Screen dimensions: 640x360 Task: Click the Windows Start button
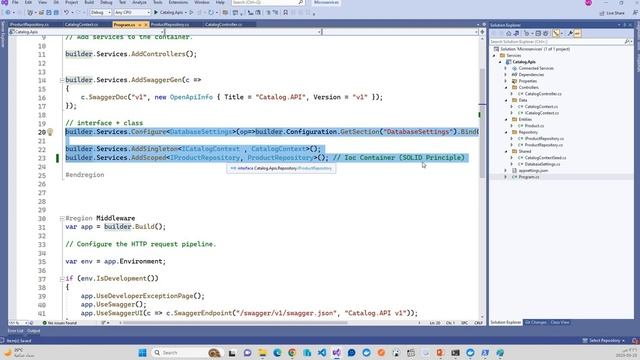pyautogui.click(x=142, y=353)
